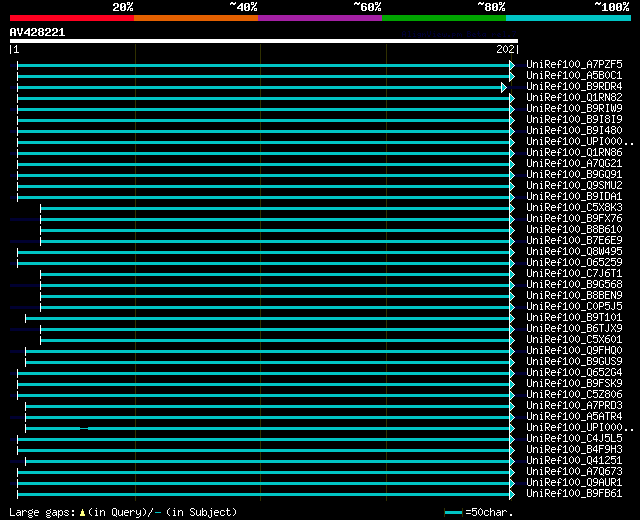Image resolution: width=640 pixels, height=520 pixels.
Task: Open hit UniRef100_Q1RN82
Action: [x=574, y=98]
